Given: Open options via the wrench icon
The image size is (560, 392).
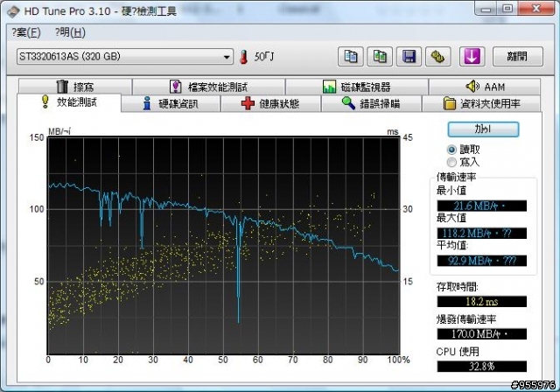Looking at the screenshot, I should [438, 57].
